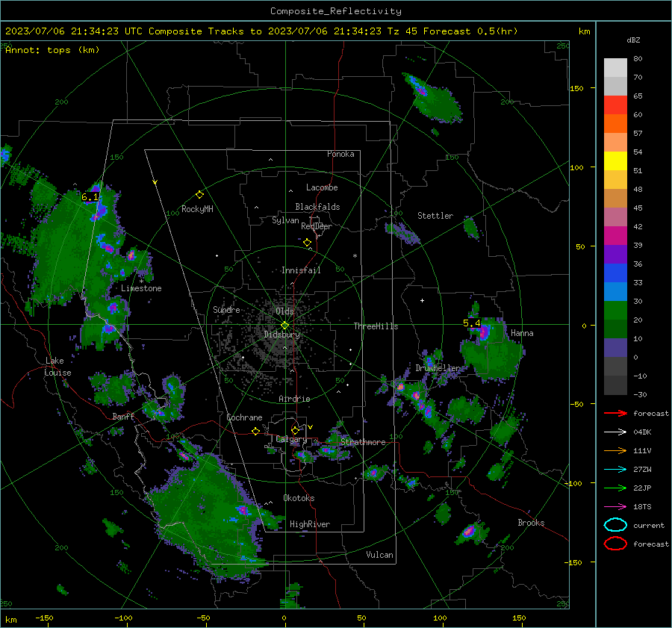Click the cyan 27ZW arrow legend icon
The width and height of the screenshot is (672, 628).
coord(615,470)
